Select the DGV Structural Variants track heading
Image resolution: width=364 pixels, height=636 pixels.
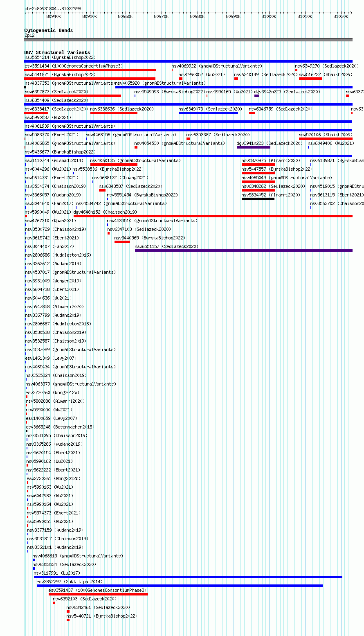pos(57,52)
